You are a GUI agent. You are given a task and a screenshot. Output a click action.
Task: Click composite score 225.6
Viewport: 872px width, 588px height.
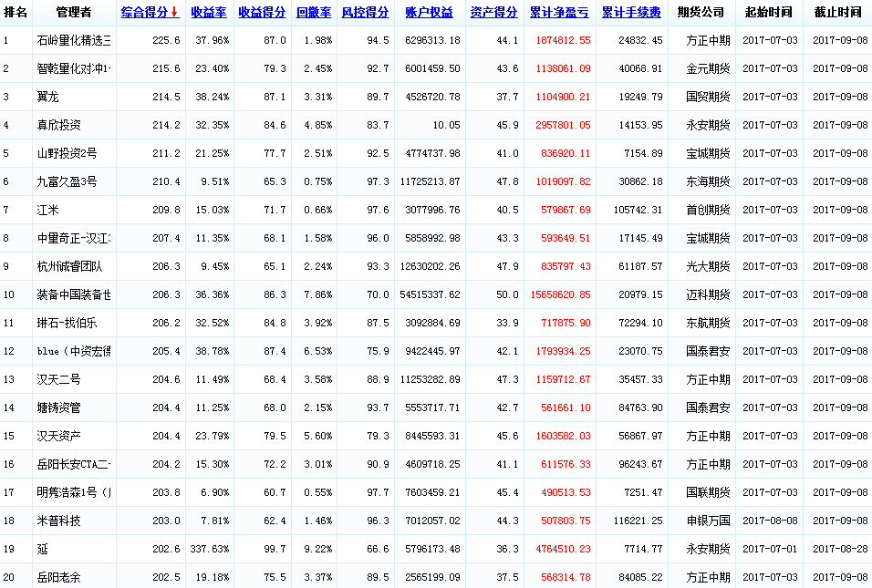point(166,41)
